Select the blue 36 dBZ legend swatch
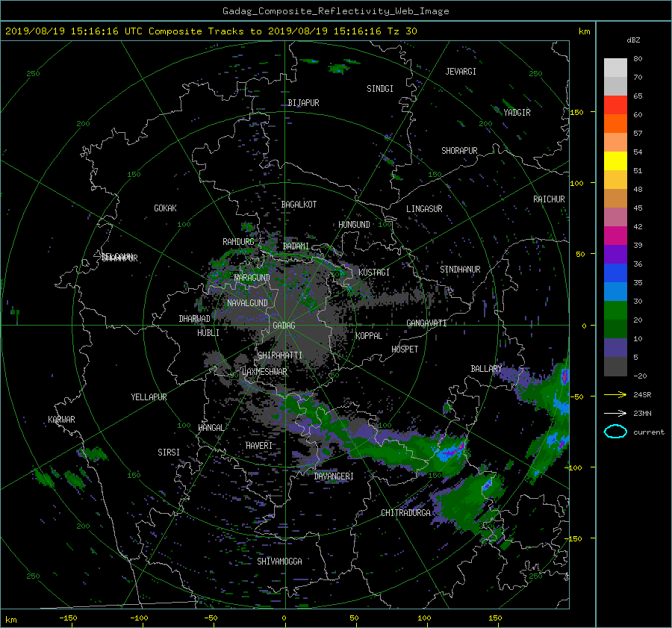The height and width of the screenshot is (628, 672). tap(615, 273)
